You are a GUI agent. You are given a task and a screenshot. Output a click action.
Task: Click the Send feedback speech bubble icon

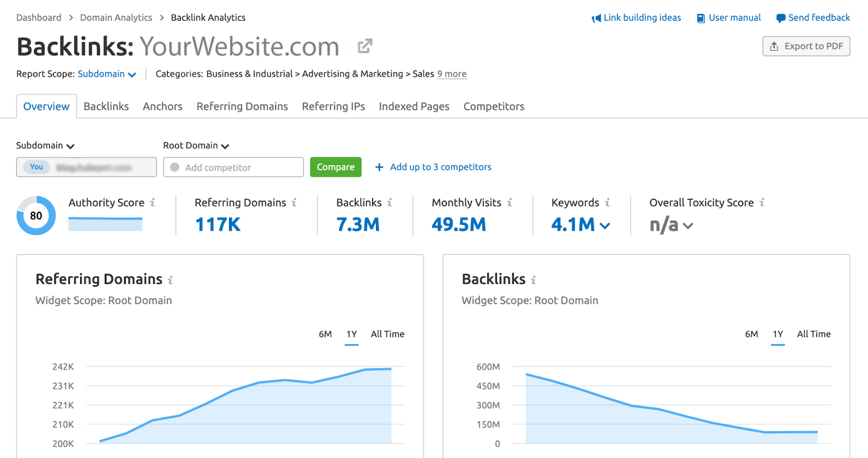coord(781,18)
